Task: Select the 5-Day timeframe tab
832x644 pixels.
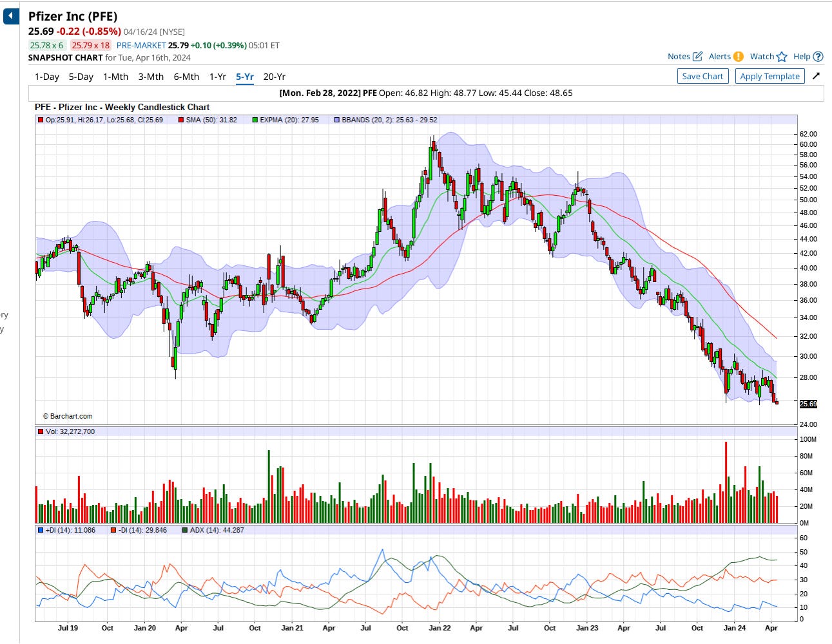Action: click(x=81, y=77)
